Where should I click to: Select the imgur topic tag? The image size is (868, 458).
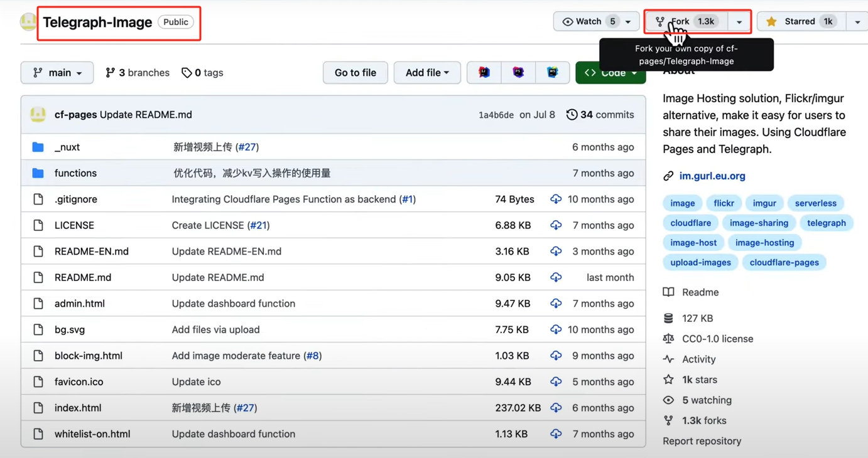(764, 203)
